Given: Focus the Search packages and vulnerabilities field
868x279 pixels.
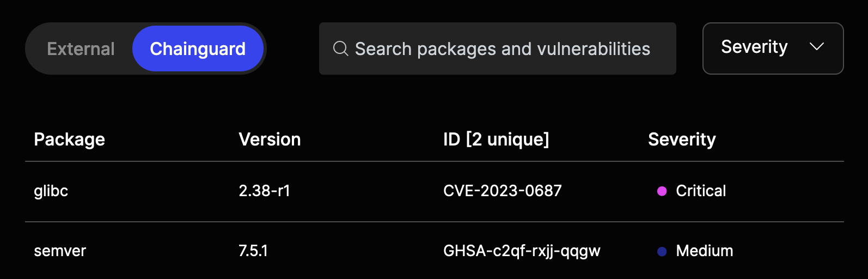Looking at the screenshot, I should [x=502, y=49].
